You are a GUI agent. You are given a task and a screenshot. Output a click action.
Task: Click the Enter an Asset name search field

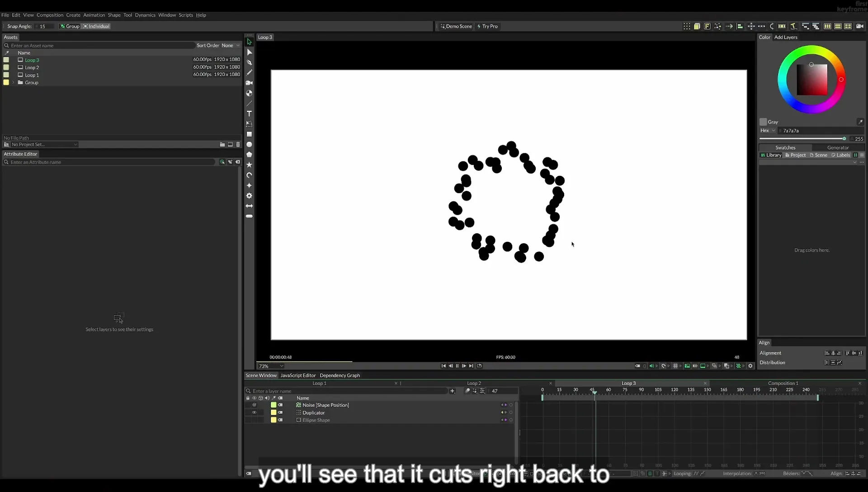pos(99,45)
